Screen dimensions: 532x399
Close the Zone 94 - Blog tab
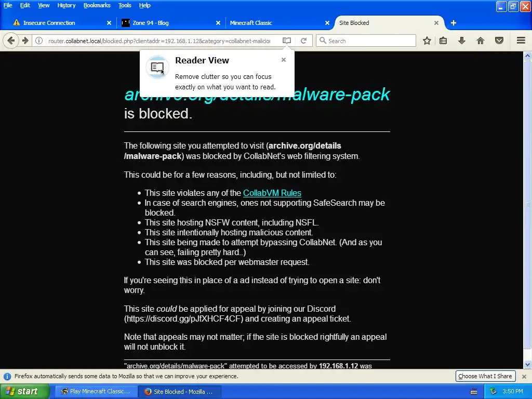coord(218,23)
